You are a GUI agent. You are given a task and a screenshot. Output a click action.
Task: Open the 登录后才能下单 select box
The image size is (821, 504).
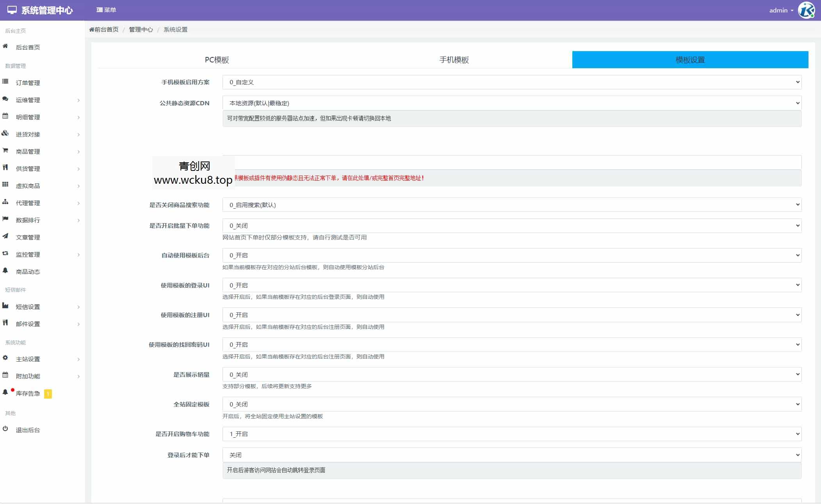point(511,455)
